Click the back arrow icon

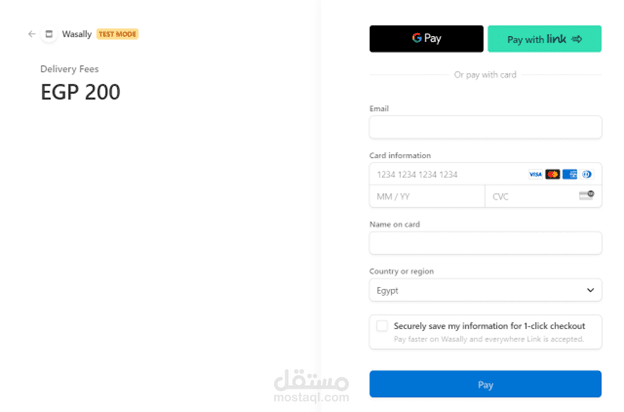[32, 34]
